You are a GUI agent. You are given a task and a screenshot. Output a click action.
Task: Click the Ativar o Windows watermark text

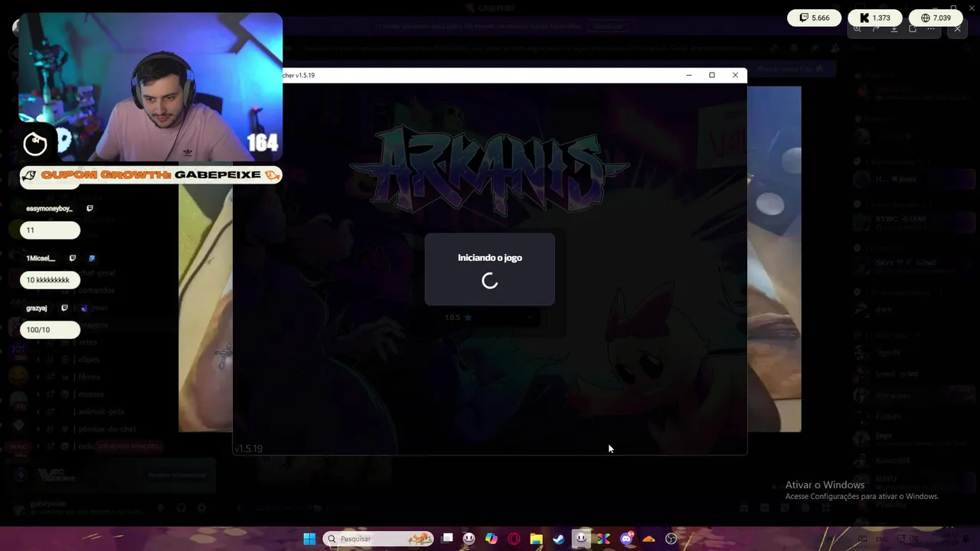[825, 485]
